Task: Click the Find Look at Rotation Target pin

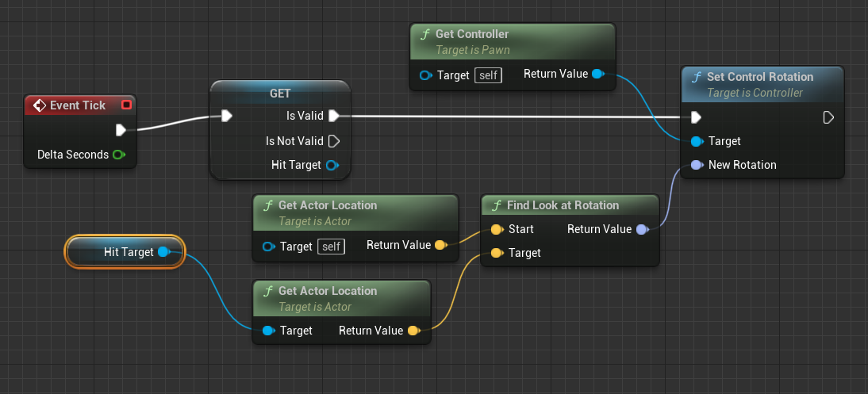Action: click(496, 253)
